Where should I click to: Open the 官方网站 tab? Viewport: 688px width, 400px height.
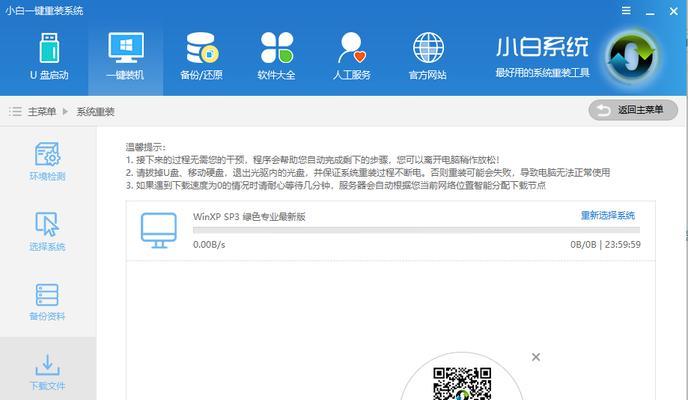428,57
